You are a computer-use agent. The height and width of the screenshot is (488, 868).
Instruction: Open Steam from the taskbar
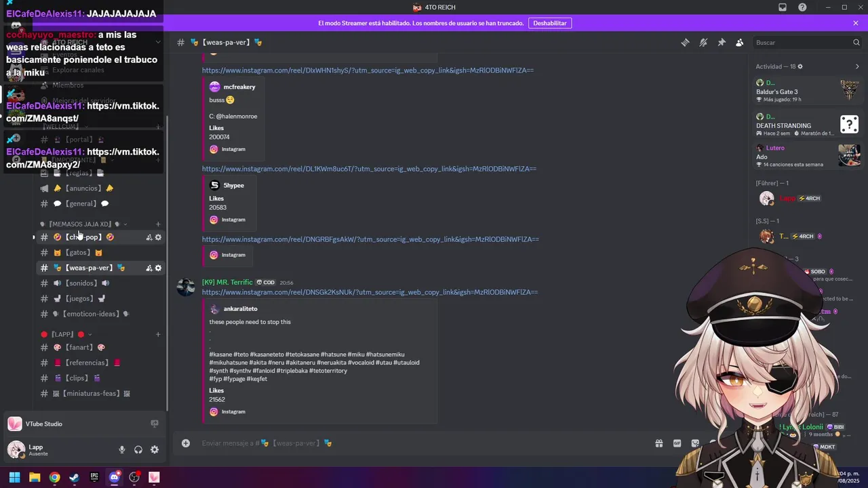(x=74, y=477)
